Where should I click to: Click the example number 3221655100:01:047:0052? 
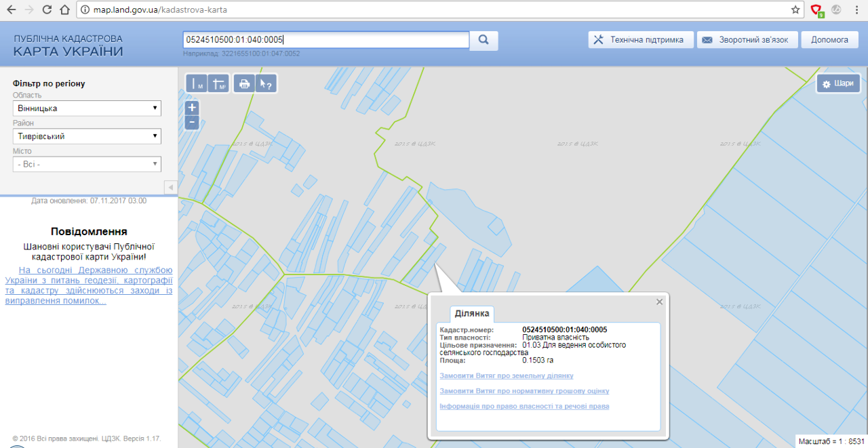pyautogui.click(x=260, y=54)
